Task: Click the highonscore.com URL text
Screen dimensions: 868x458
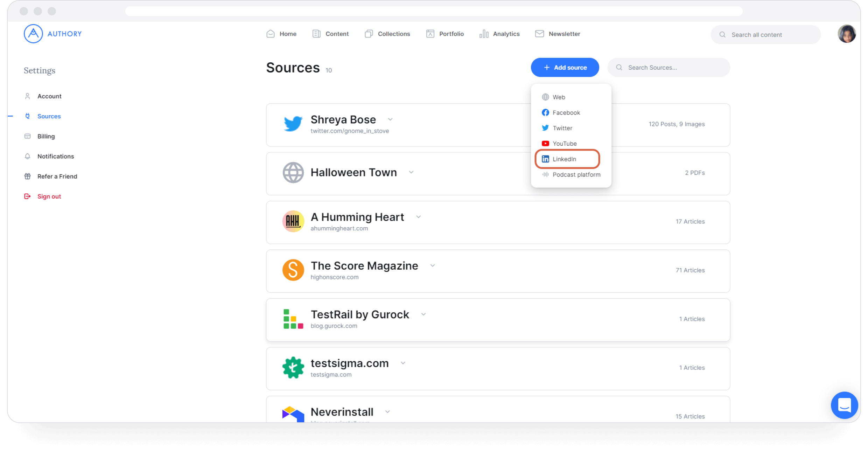Action: [x=335, y=277]
